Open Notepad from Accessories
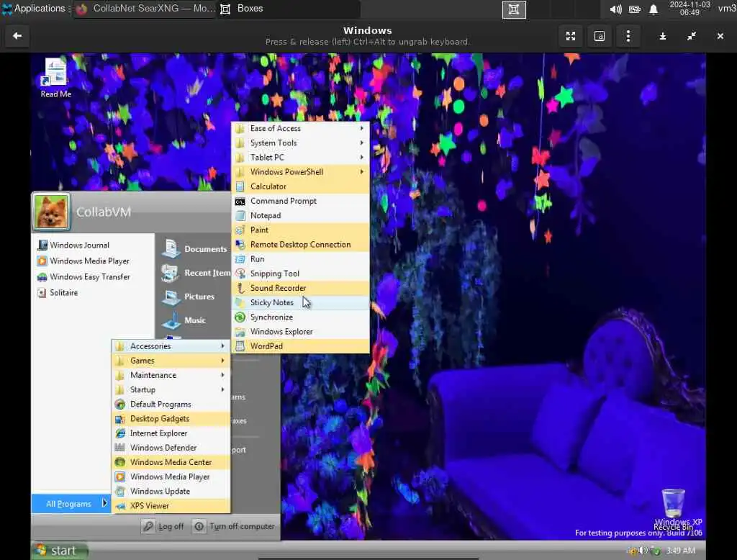737x560 pixels. 300,215
